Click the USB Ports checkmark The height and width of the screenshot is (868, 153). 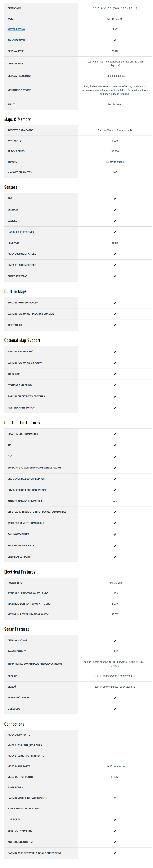point(115,820)
